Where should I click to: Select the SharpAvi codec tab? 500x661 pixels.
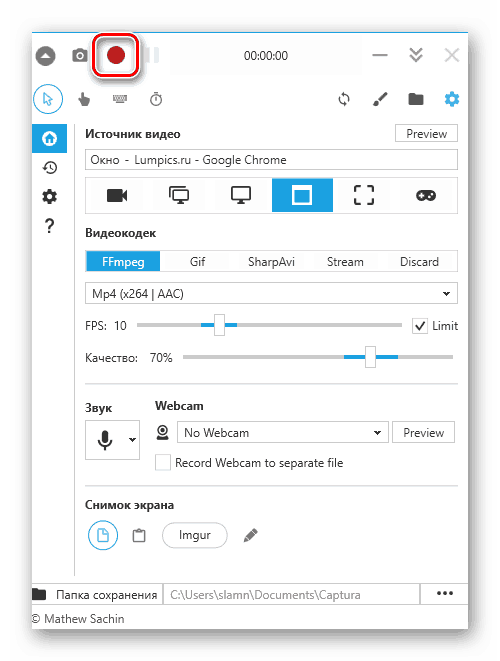click(271, 262)
